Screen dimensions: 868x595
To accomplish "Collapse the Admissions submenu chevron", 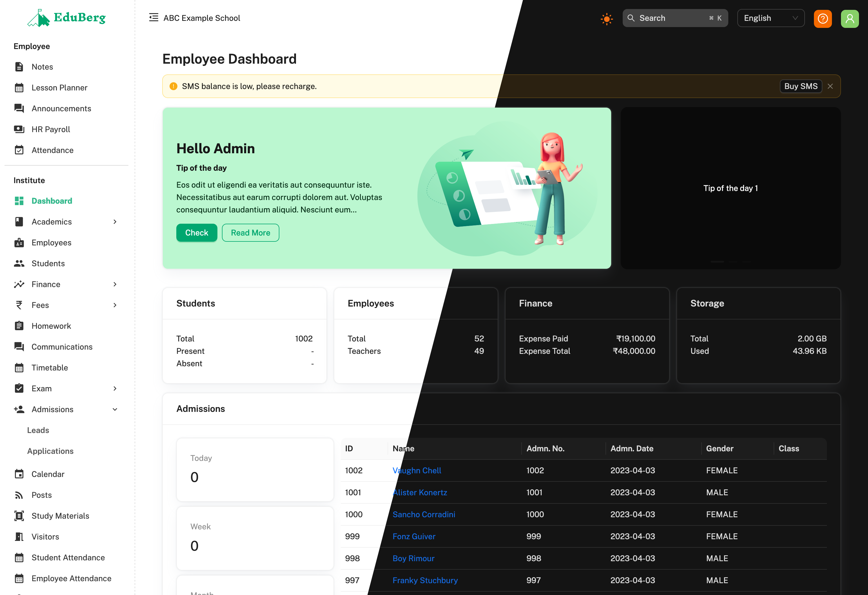I will click(x=115, y=409).
